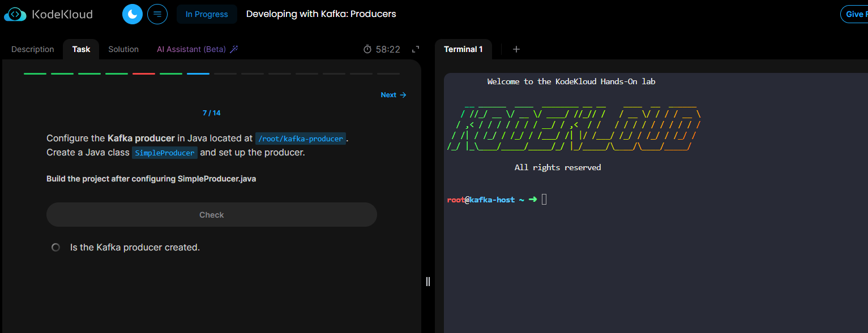Open the Solution tab

123,49
